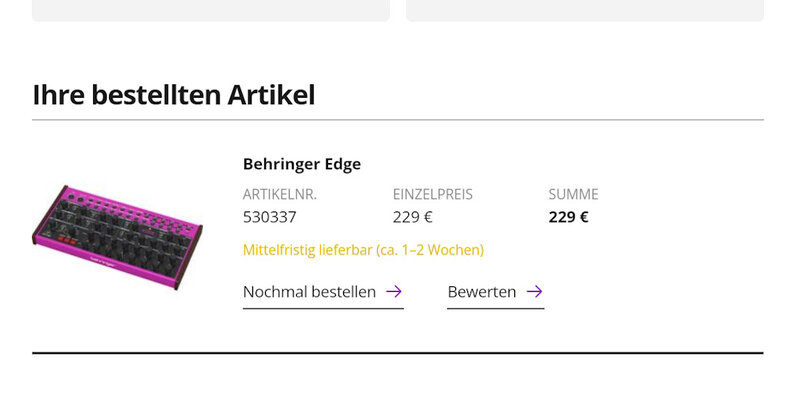Click the thick black divider below the item

(398, 352)
